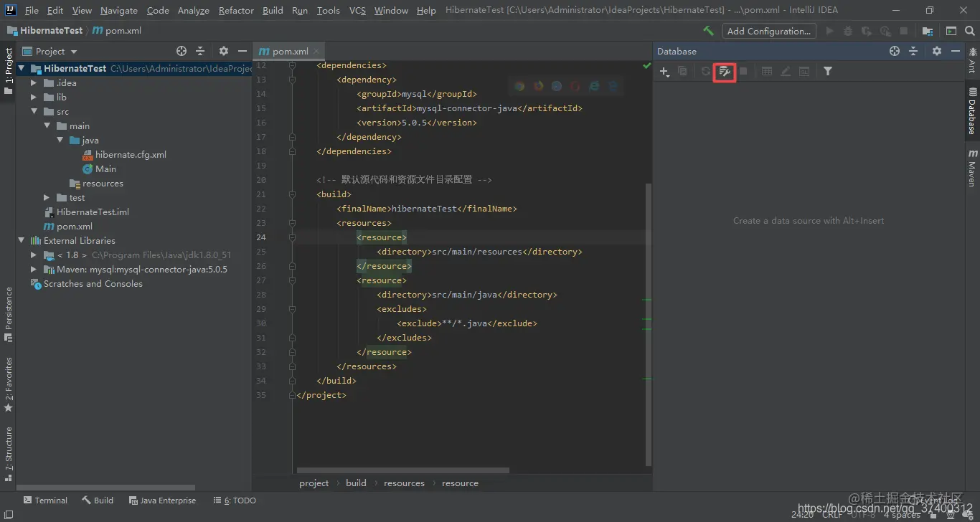Click the database Stop square icon
Screen dimensions: 980x522
click(x=743, y=72)
